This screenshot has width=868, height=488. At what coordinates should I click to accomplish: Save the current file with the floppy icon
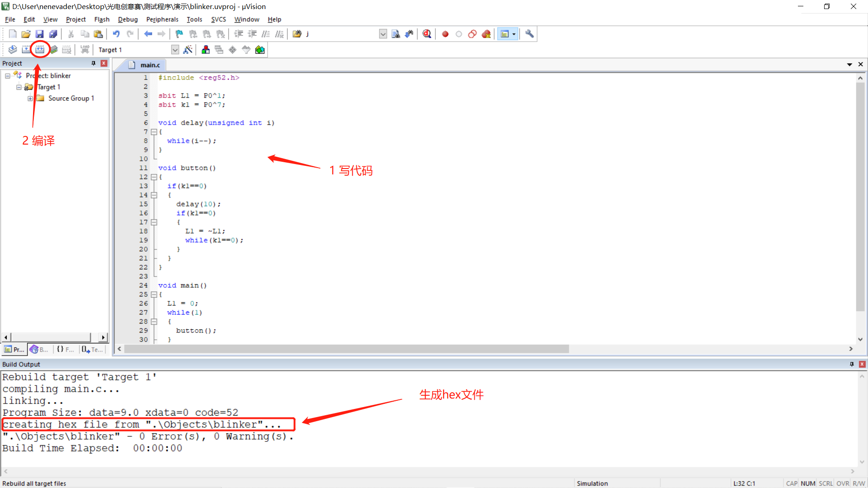40,34
